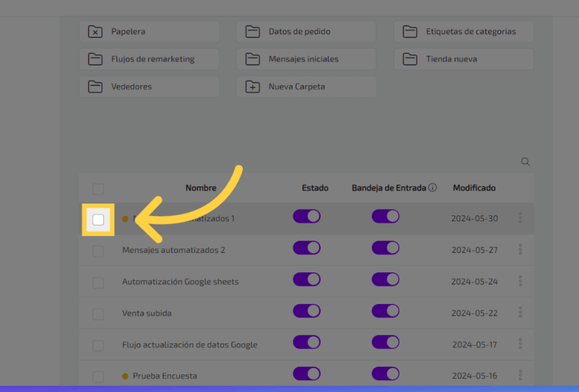Screen dimensions: 579x392
Task: Click the search magnifier icon above table
Action: coord(525,162)
